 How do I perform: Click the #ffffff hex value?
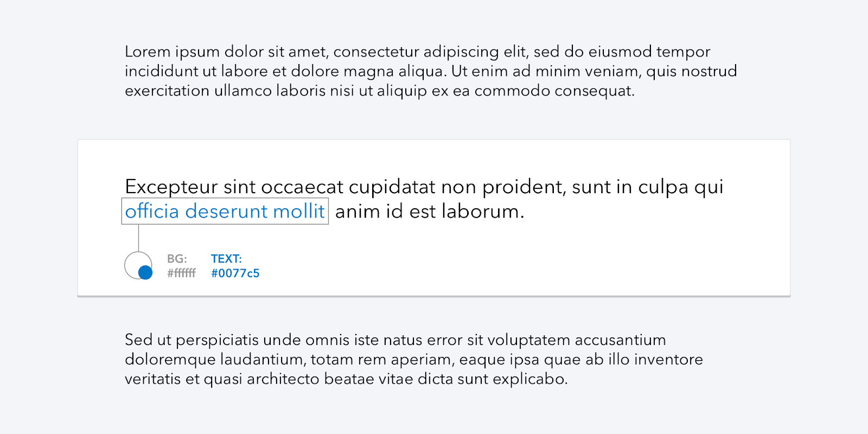181,273
